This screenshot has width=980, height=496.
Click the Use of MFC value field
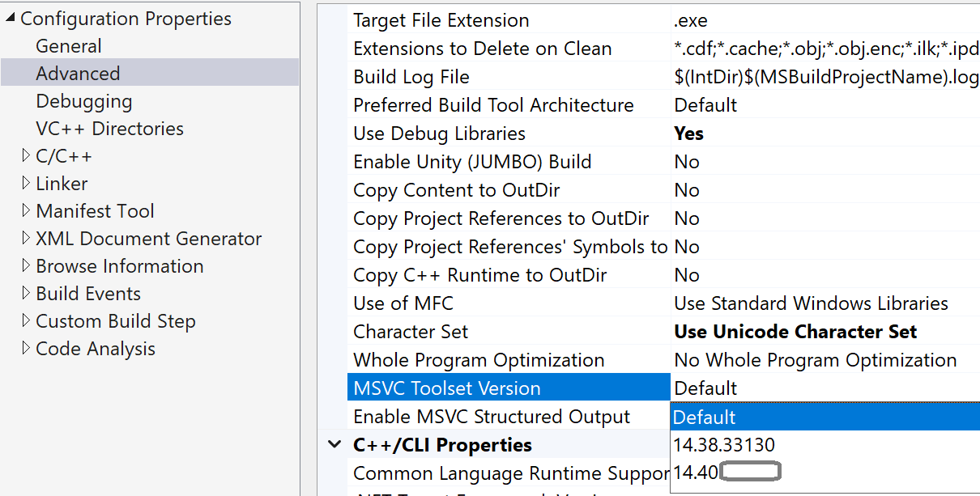tap(811, 303)
